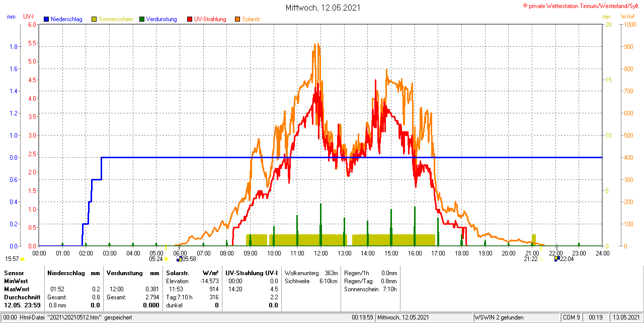The image size is (644, 323).
Task: Click the dunkel label in Solarstr. column
Action: pyautogui.click(x=174, y=305)
